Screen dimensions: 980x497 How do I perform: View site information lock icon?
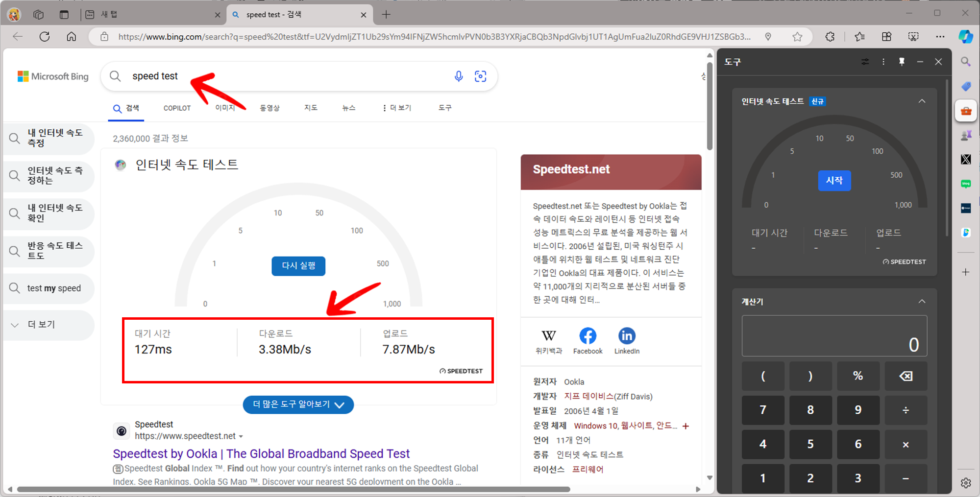(x=104, y=37)
